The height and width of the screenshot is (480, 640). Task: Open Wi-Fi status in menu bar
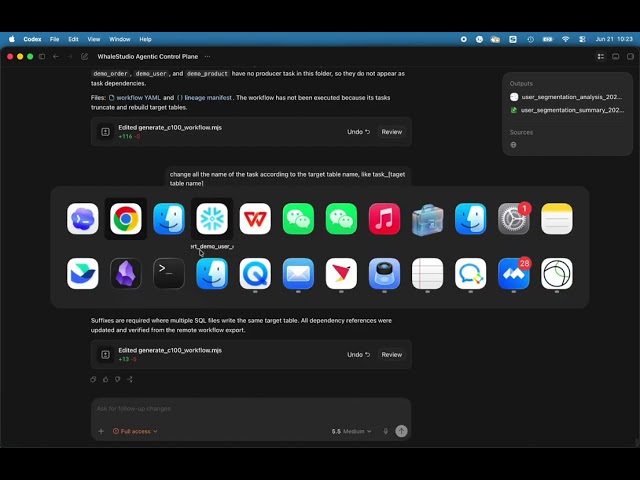[x=565, y=39]
